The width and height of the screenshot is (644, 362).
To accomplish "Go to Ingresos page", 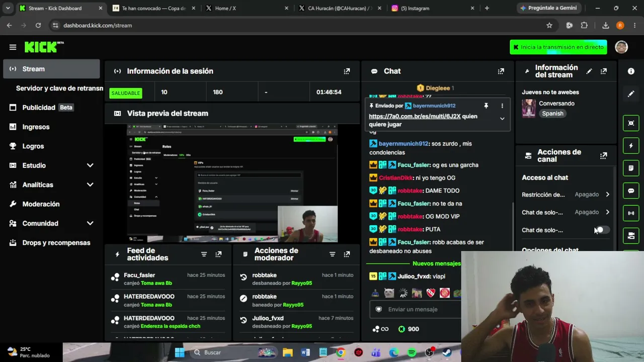I will (x=51, y=127).
